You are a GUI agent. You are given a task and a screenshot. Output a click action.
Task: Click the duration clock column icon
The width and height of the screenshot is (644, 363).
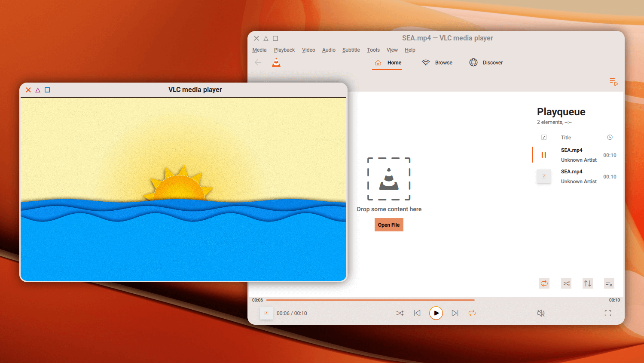610,137
